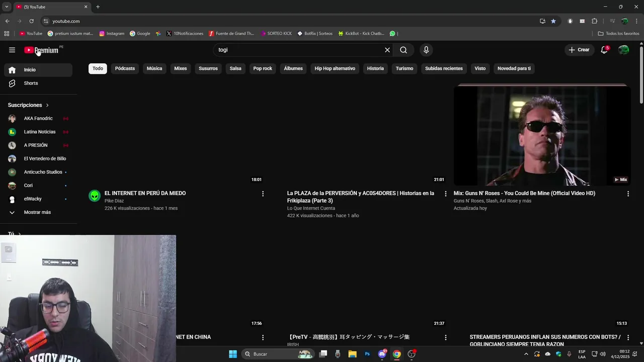Open EL INTERNET EN PERÚ DA MIEDO title

click(x=145, y=193)
